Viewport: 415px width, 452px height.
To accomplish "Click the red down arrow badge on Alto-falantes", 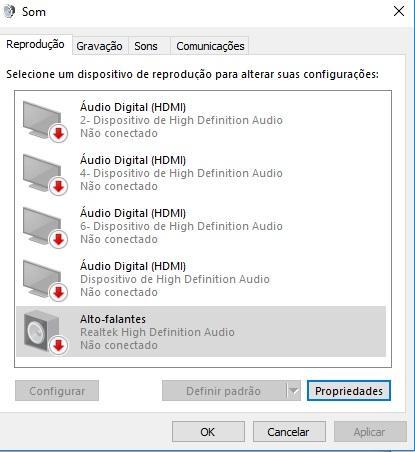I will pos(59,345).
